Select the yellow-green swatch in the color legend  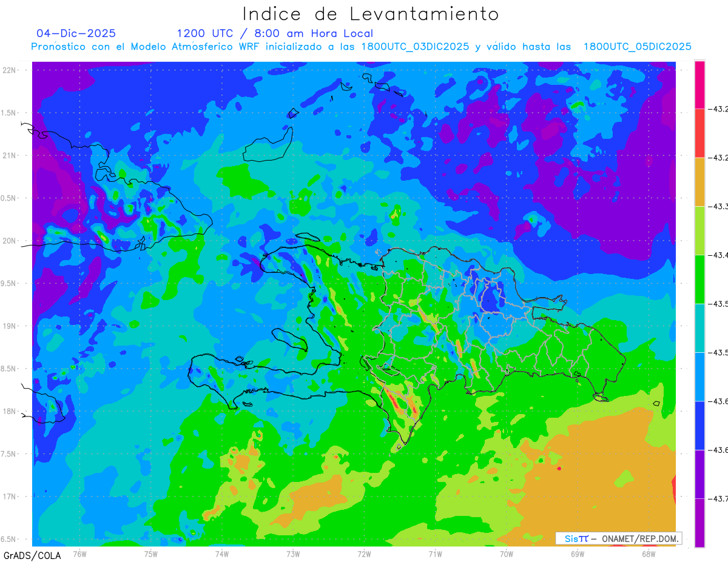(x=699, y=230)
